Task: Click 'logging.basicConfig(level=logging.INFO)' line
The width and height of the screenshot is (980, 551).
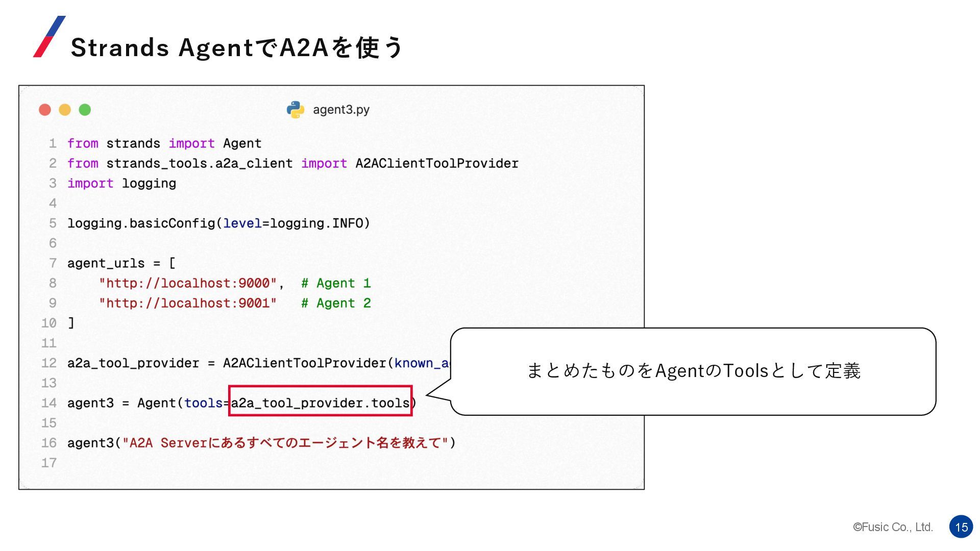Action: [218, 223]
